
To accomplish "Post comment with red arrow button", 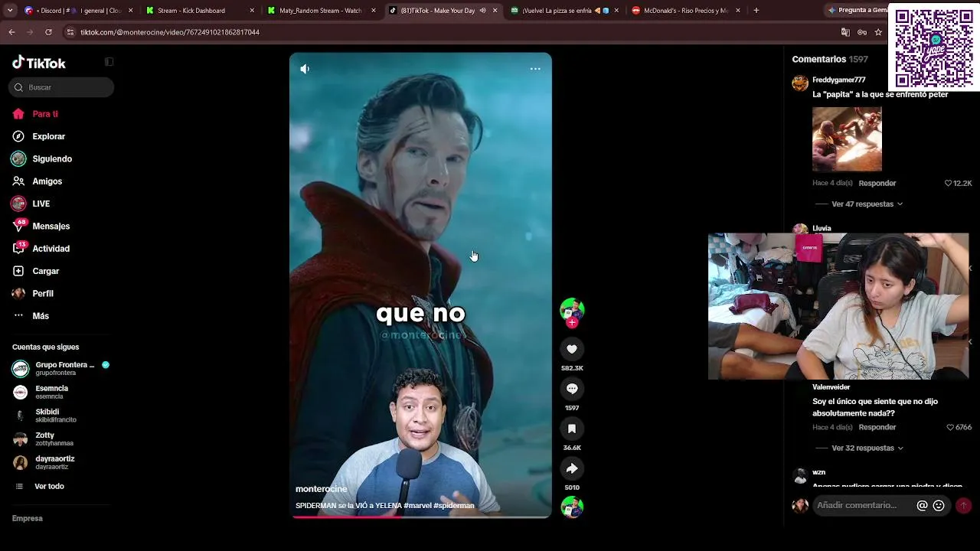I will [x=963, y=505].
